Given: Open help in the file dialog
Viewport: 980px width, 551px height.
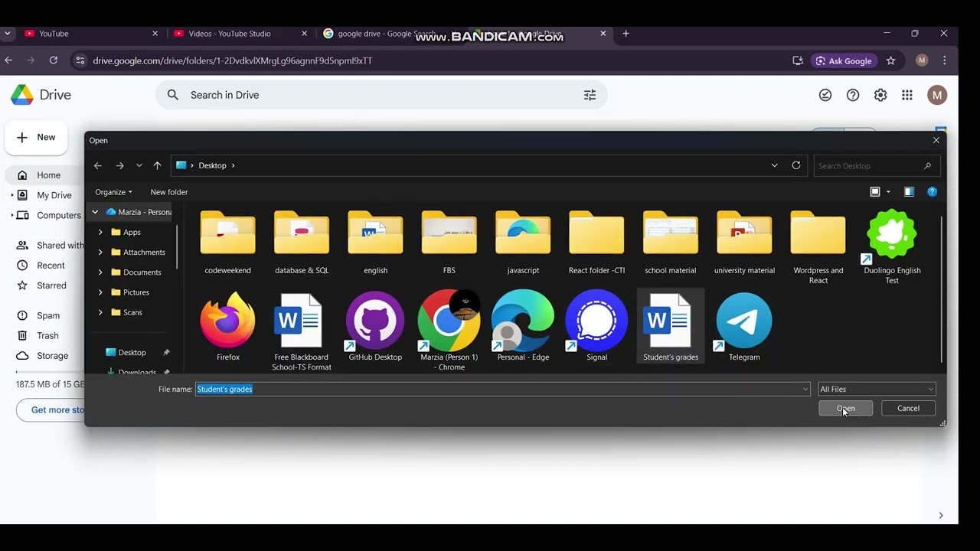Looking at the screenshot, I should tap(932, 192).
